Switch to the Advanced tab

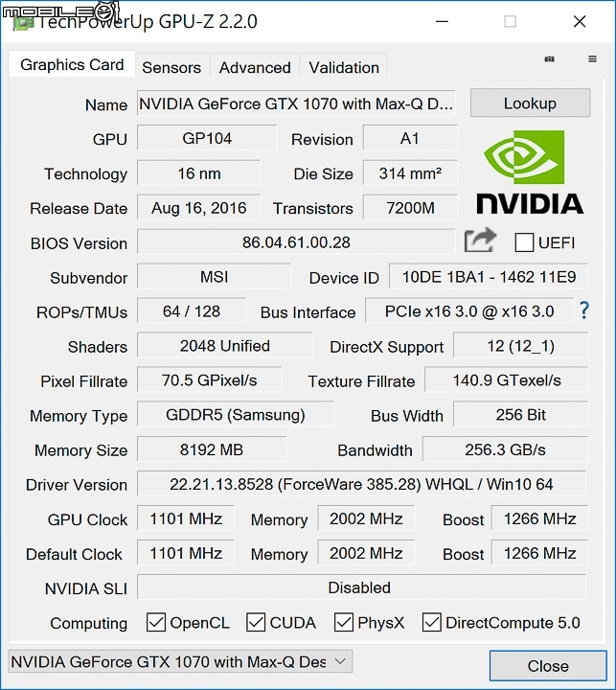255,67
